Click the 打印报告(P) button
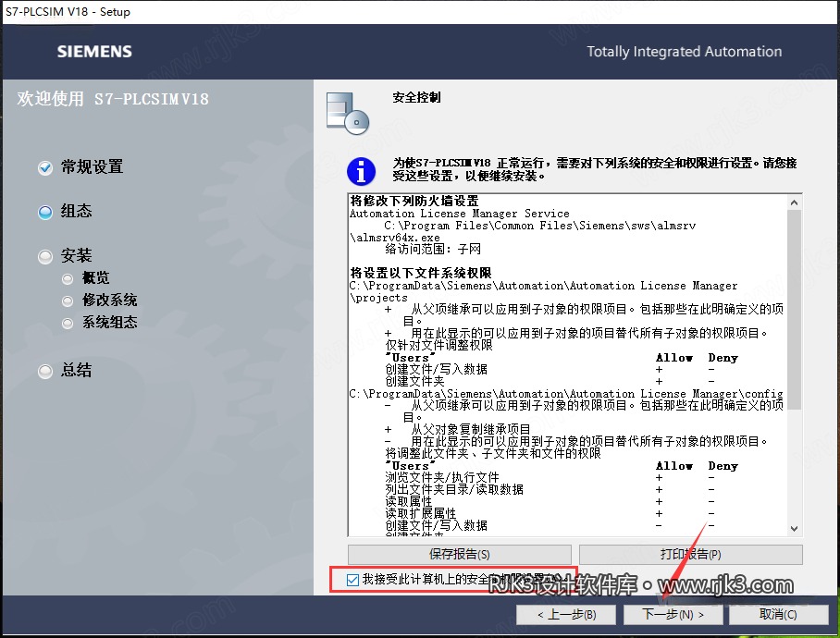The width and height of the screenshot is (840, 638). click(690, 555)
